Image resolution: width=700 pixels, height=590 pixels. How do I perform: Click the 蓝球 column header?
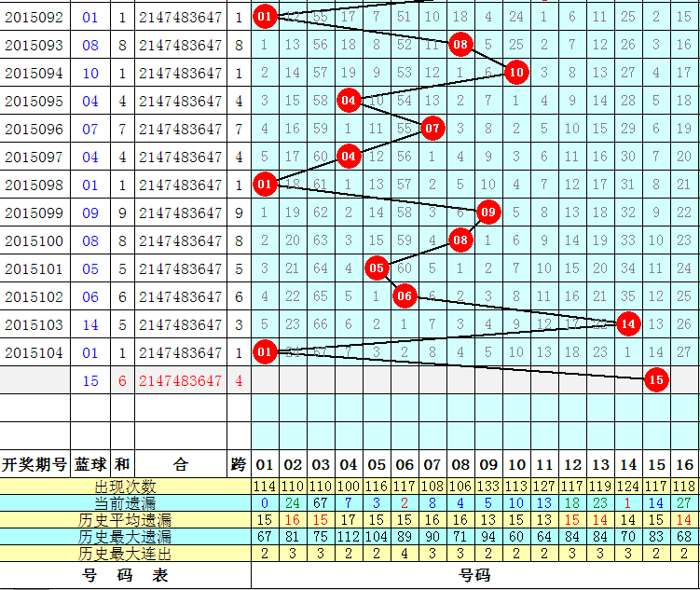click(90, 463)
